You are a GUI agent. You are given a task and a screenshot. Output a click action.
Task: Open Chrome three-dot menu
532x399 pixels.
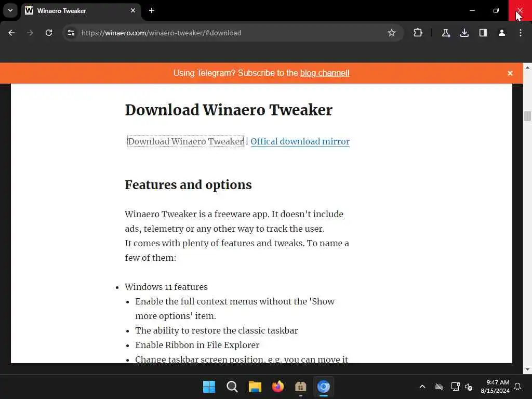521,33
